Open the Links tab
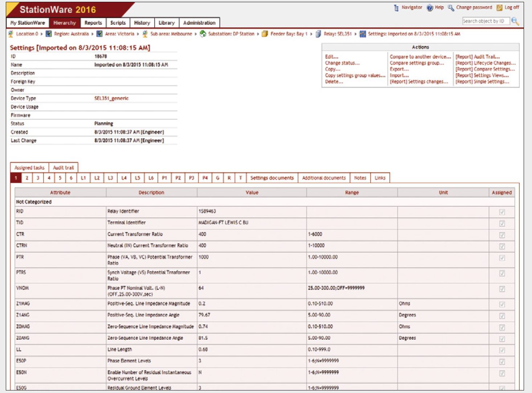Image resolution: width=532 pixels, height=393 pixels. (x=380, y=178)
